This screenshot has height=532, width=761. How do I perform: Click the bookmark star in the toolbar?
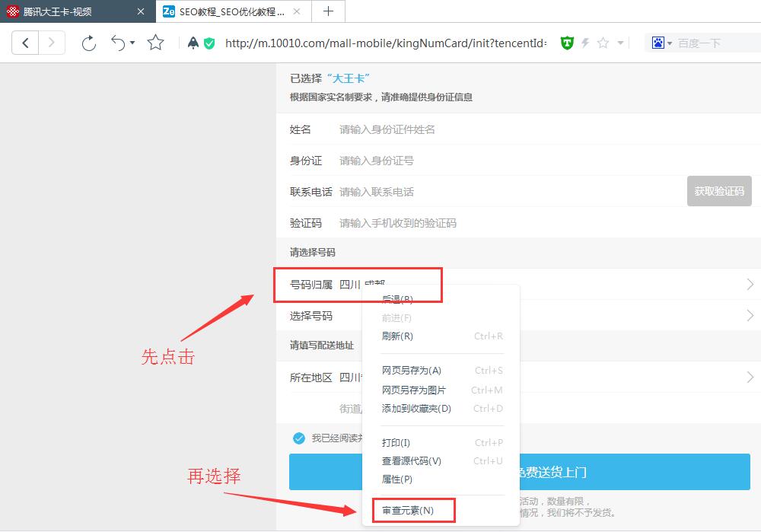155,43
